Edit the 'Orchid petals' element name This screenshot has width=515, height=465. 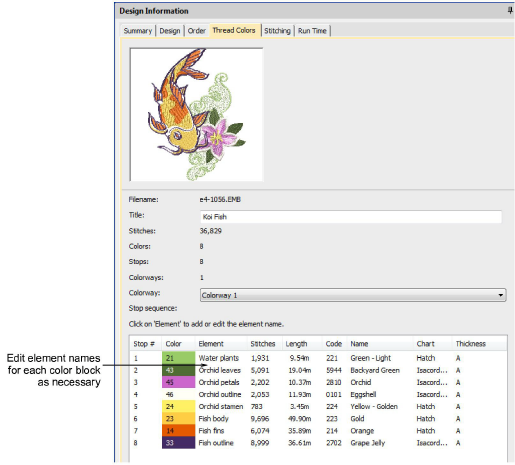(219, 382)
